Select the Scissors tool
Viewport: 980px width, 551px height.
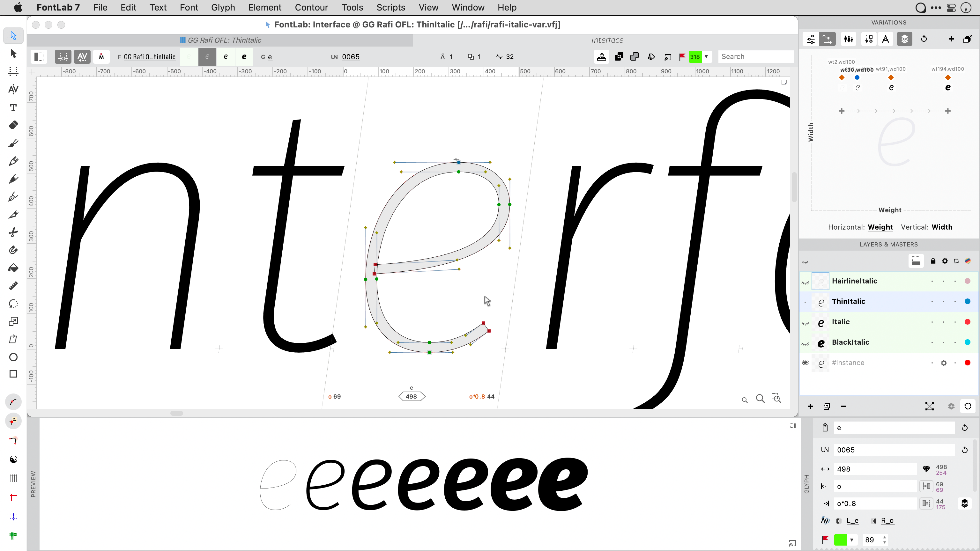coord(13,232)
